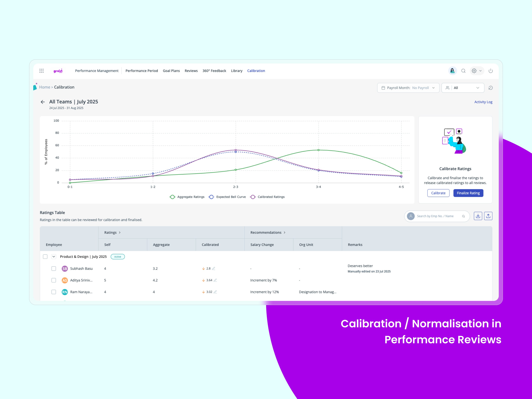Click the calendar icon in Payroll Month
Viewport: 532px width, 399px height.
pos(383,88)
